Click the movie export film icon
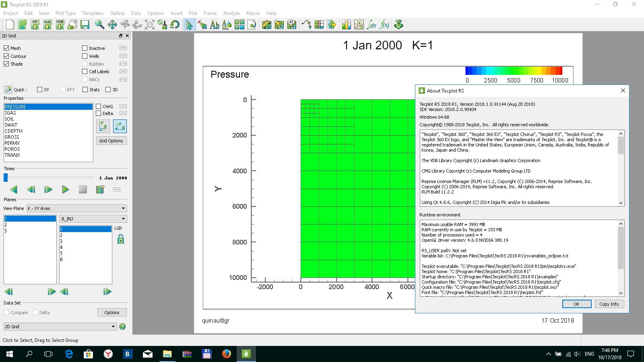Screen dimensions: 644x362 100,189
